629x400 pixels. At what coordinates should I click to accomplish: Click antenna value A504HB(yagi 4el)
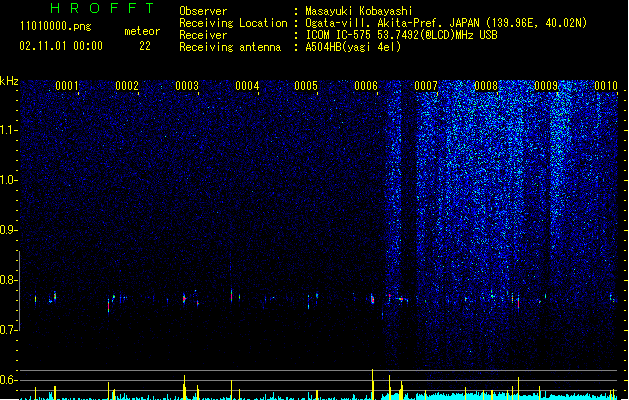(x=353, y=47)
